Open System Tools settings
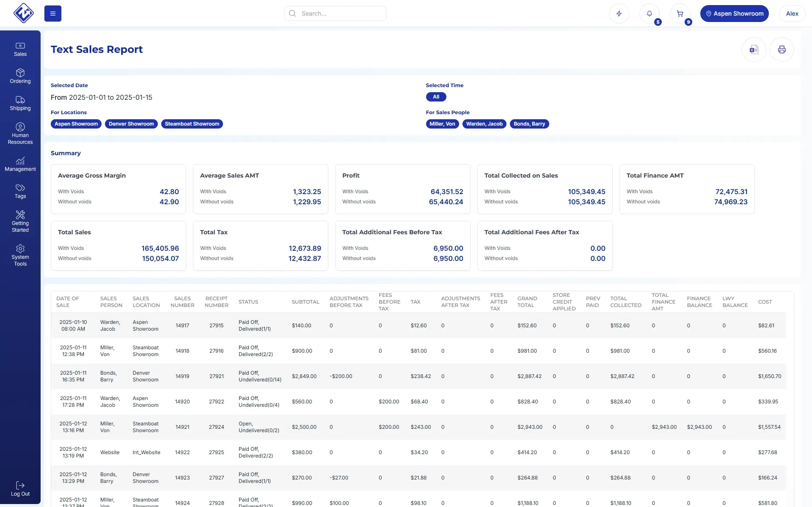This screenshot has height=507, width=812. [20, 255]
